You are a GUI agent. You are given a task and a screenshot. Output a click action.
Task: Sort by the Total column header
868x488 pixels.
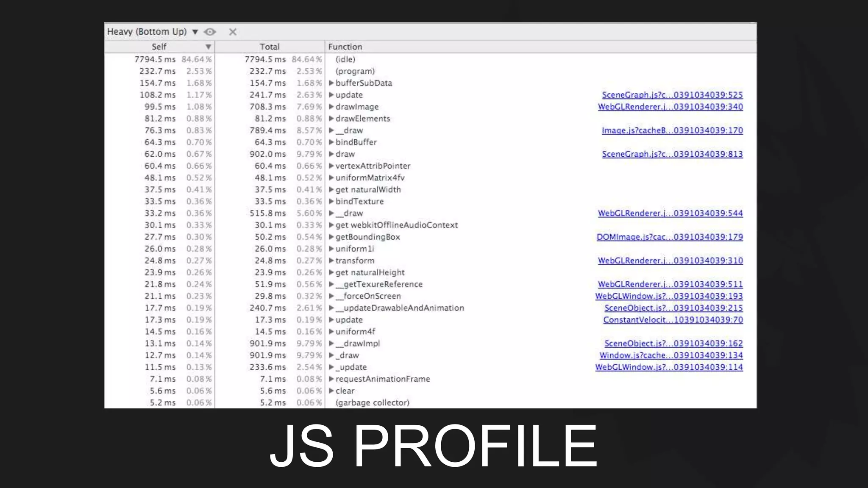(x=270, y=47)
